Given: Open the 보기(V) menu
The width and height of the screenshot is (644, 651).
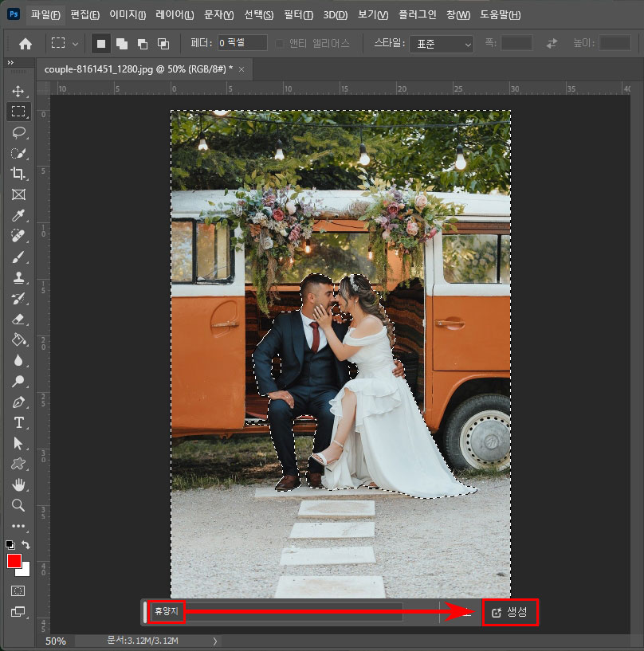Looking at the screenshot, I should pos(373,15).
